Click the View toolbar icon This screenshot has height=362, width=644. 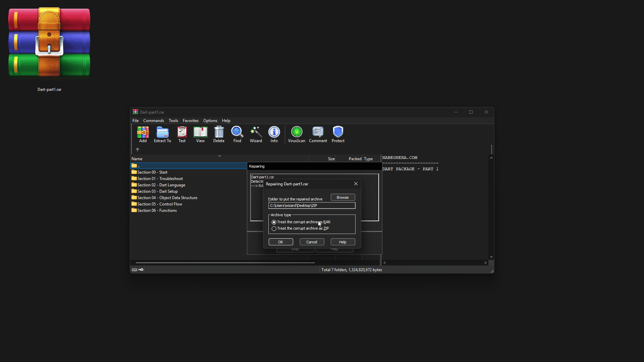click(200, 134)
